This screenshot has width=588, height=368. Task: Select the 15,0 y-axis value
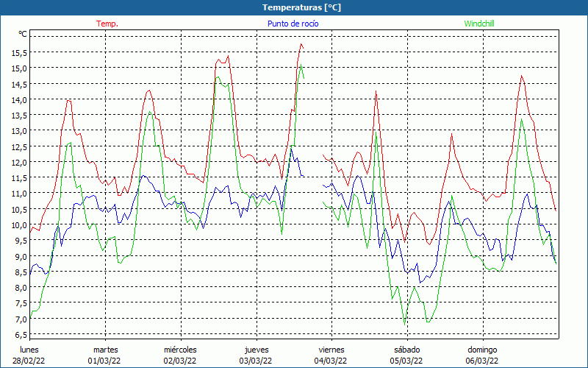tap(20, 68)
